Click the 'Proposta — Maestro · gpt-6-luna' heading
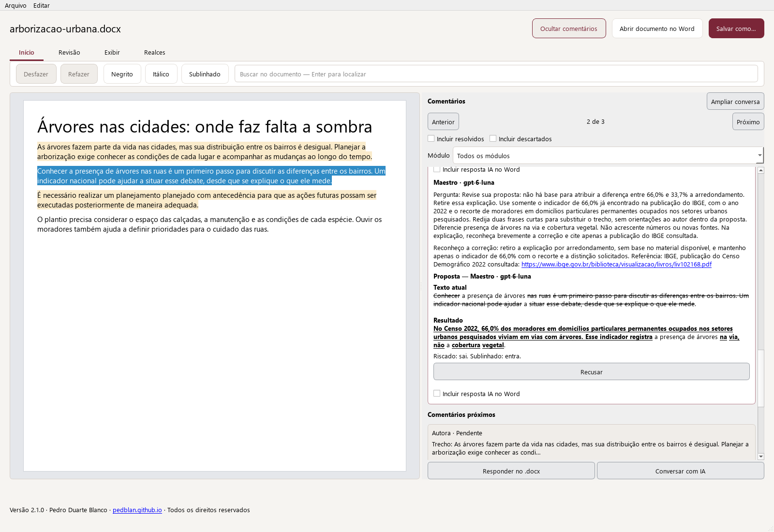The height and width of the screenshot is (532, 774). [x=482, y=277]
